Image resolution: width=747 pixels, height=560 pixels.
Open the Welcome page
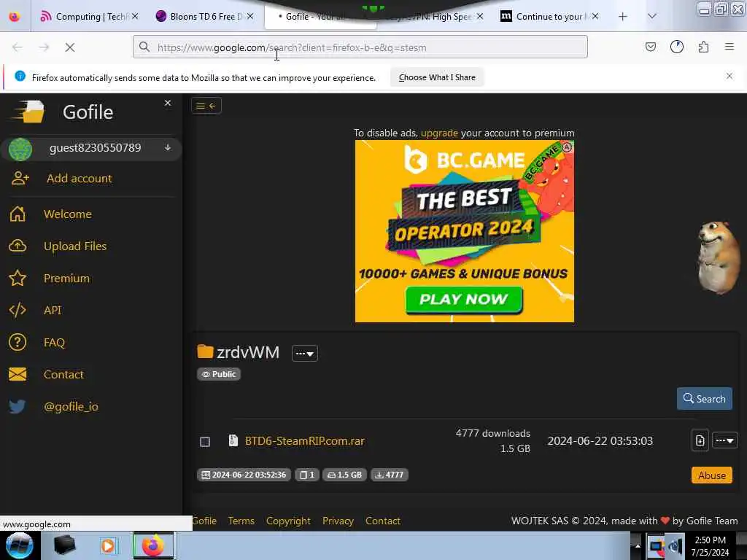(x=68, y=214)
